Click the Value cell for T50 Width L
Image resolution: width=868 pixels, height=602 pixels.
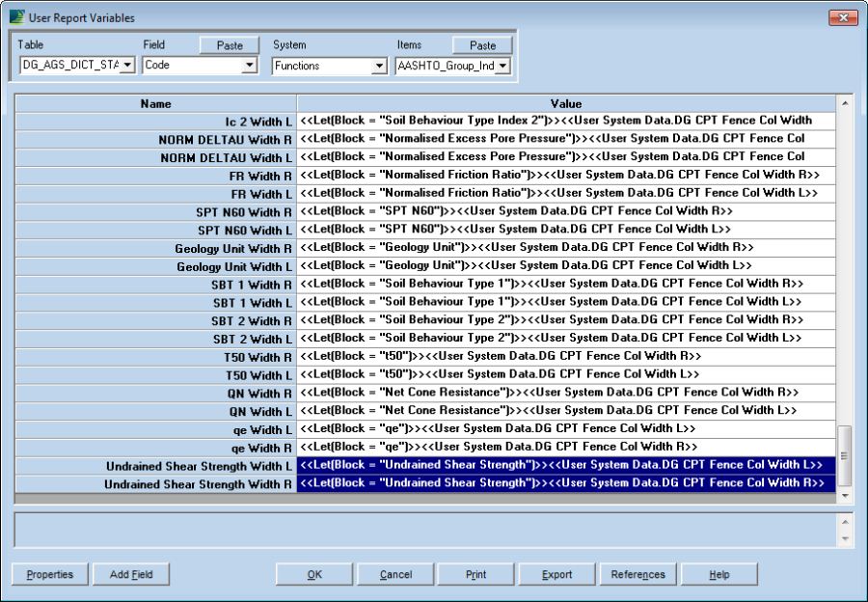click(x=565, y=374)
